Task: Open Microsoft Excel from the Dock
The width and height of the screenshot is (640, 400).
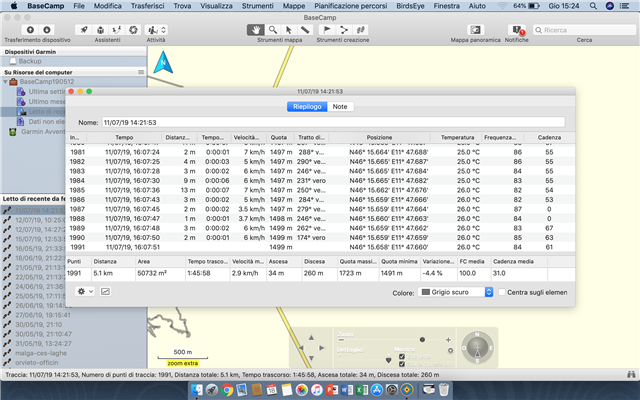Action: point(362,390)
